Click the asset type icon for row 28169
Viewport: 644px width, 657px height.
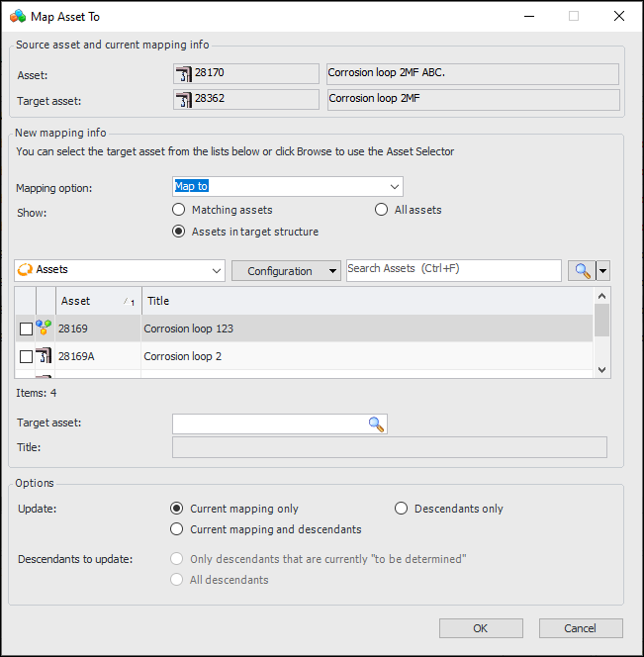[45, 328]
